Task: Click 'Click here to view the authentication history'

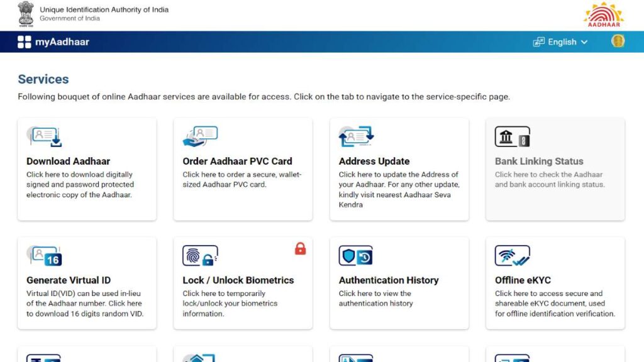Action: click(376, 299)
